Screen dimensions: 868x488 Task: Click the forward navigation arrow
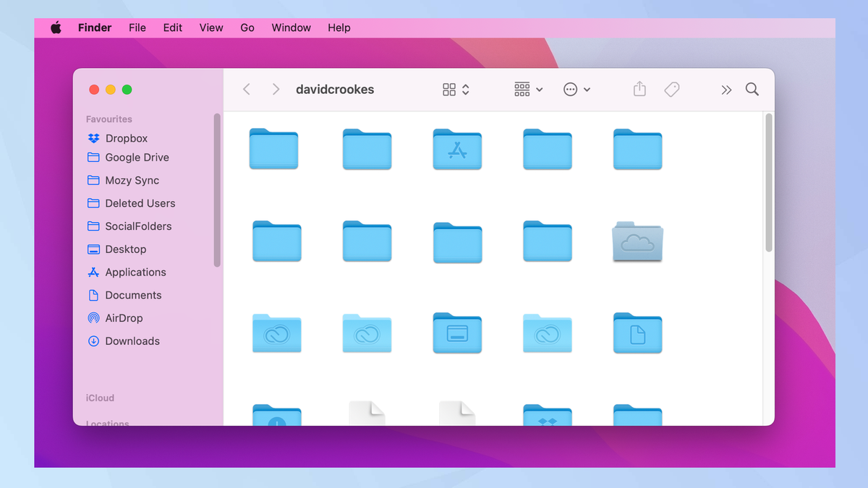coord(276,89)
